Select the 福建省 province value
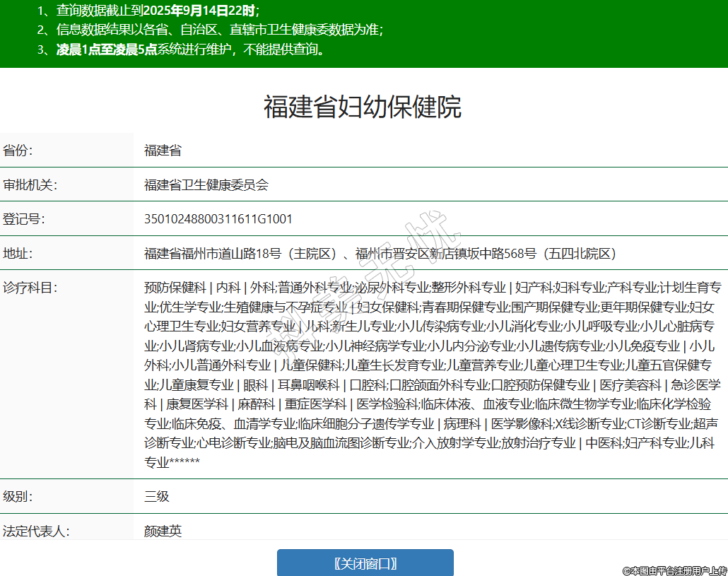Image resolution: width=728 pixels, height=576 pixels. coord(163,151)
